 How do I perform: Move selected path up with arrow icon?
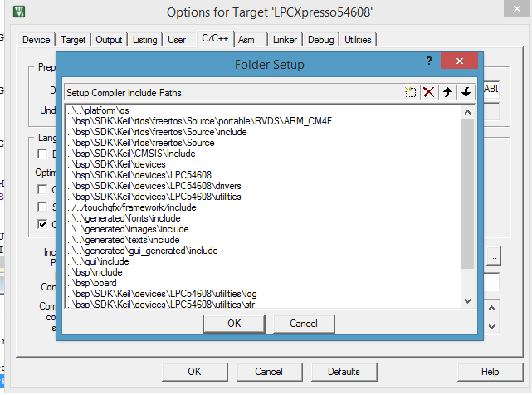pyautogui.click(x=447, y=92)
